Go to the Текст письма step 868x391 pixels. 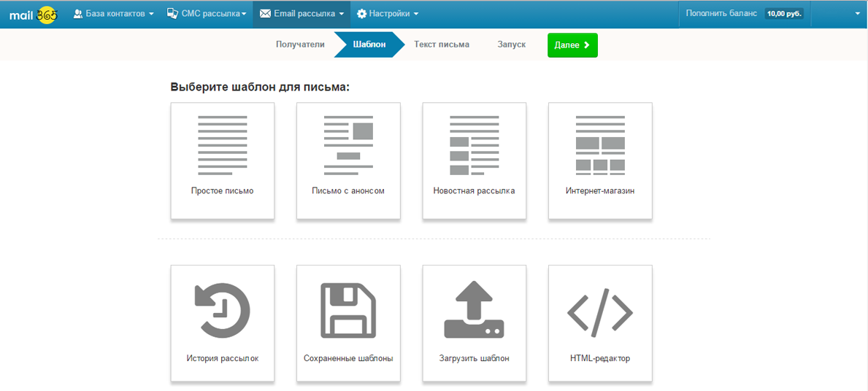(442, 44)
